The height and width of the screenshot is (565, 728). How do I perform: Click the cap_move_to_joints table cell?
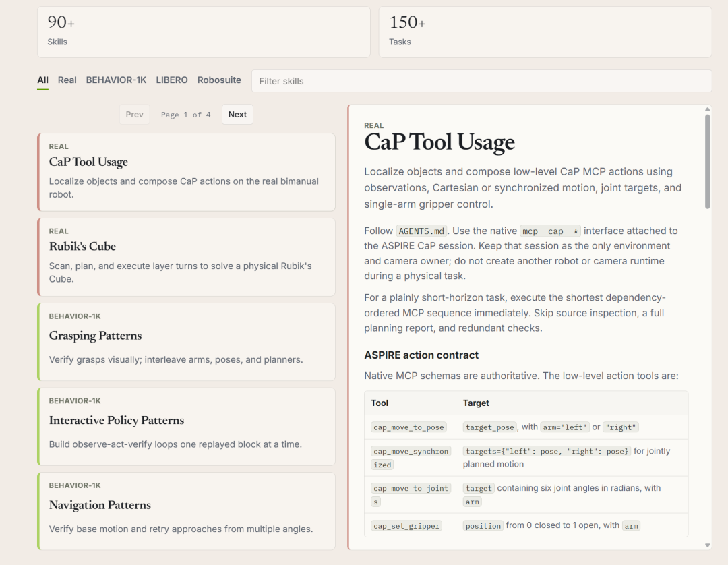click(x=411, y=495)
